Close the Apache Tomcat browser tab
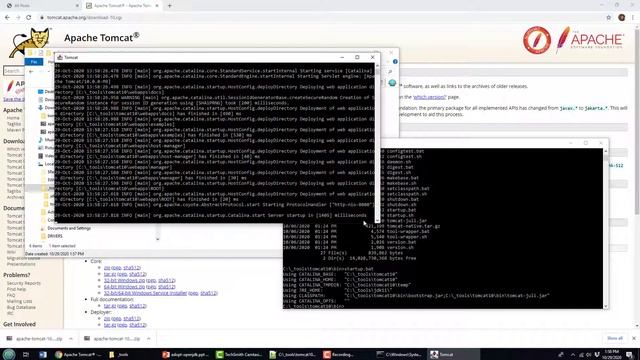This screenshot has height=360, width=640. point(157,6)
